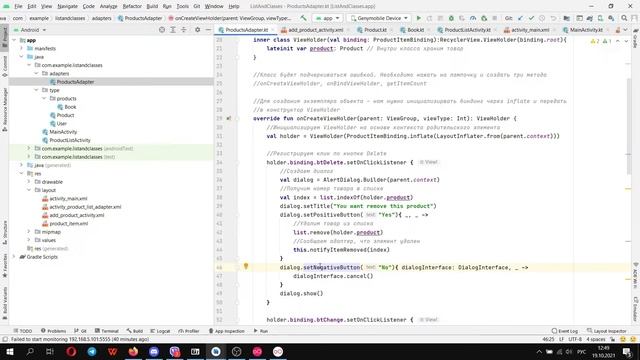Open the Layout Inspector panel

click(607, 331)
